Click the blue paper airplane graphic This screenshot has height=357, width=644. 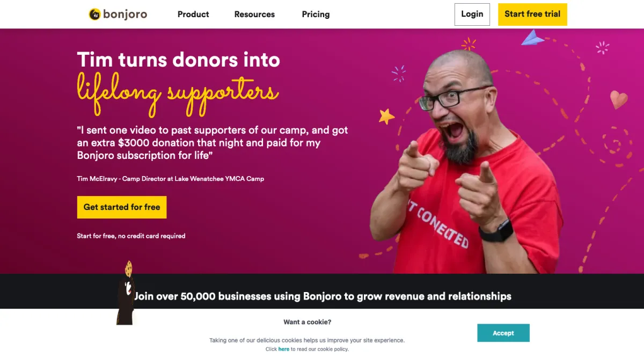tap(532, 38)
